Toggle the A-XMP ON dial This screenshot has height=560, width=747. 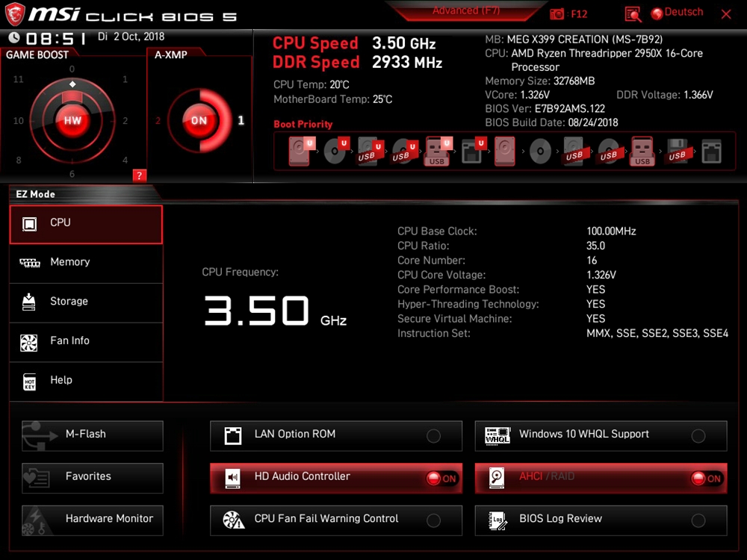199,120
